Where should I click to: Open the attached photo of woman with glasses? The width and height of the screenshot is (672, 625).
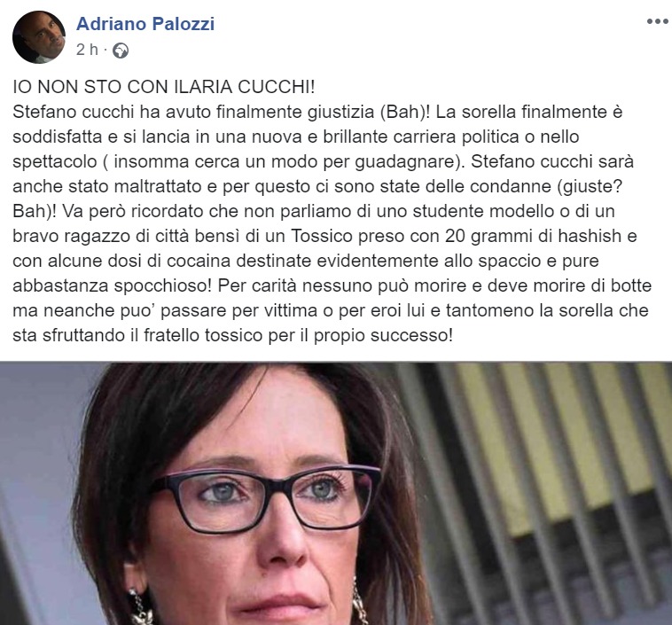[336, 494]
